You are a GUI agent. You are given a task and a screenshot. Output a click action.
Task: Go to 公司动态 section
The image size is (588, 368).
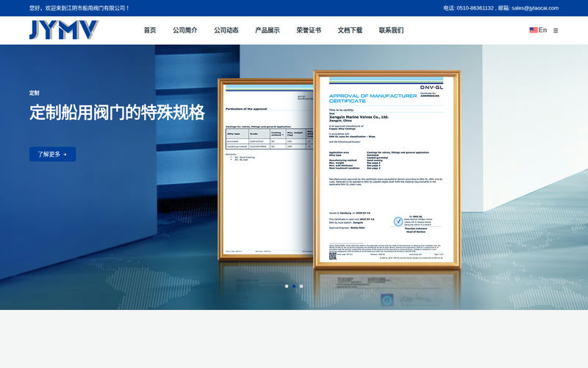[226, 30]
